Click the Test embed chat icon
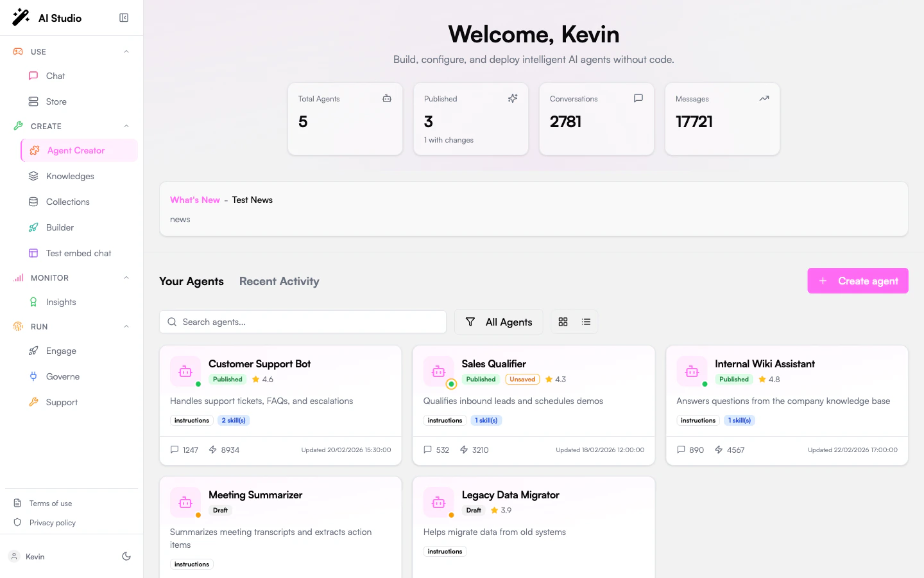Viewport: 924px width, 578px height. 33,253
